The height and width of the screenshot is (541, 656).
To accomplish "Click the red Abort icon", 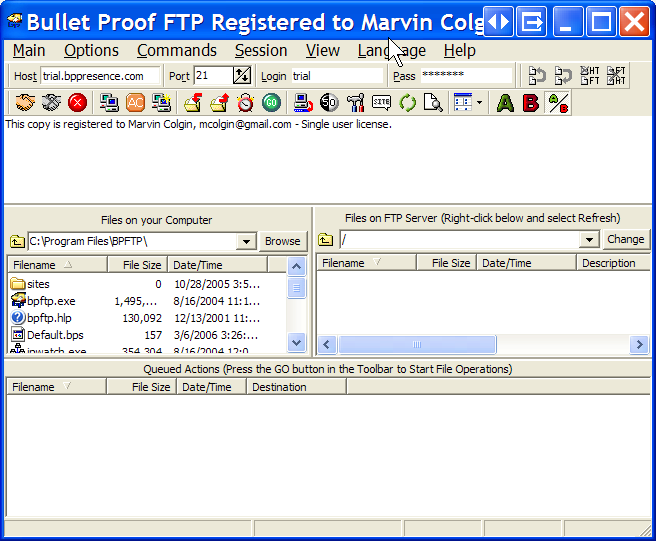I will click(x=77, y=102).
